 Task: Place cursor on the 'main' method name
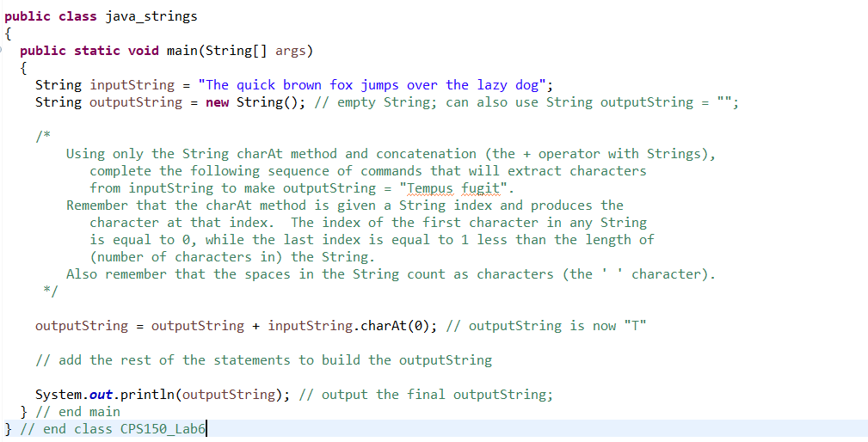(182, 51)
